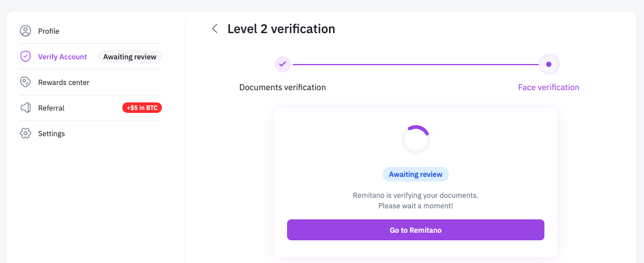Open the Referral sidebar entry

click(51, 108)
